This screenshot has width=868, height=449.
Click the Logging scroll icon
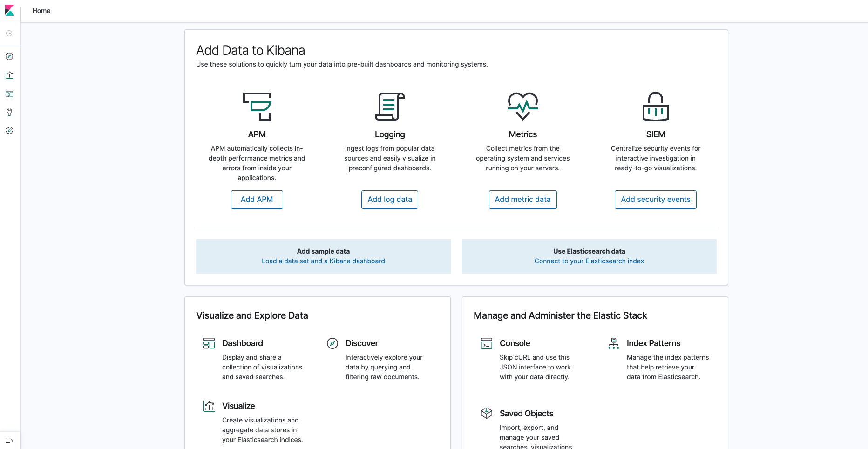tap(390, 107)
